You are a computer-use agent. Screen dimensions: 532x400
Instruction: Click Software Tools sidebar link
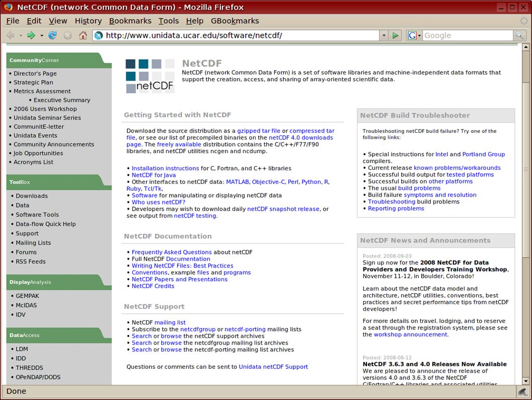point(37,215)
